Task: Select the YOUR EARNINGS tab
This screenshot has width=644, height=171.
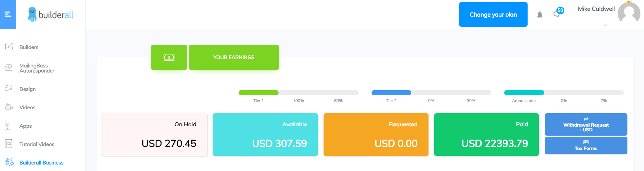Action: (x=234, y=57)
